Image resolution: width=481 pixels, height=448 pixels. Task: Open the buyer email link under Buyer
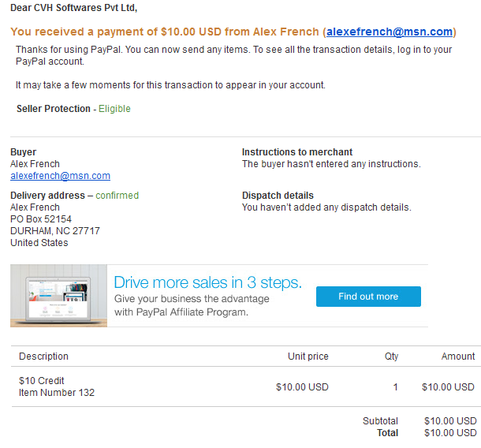(x=60, y=176)
